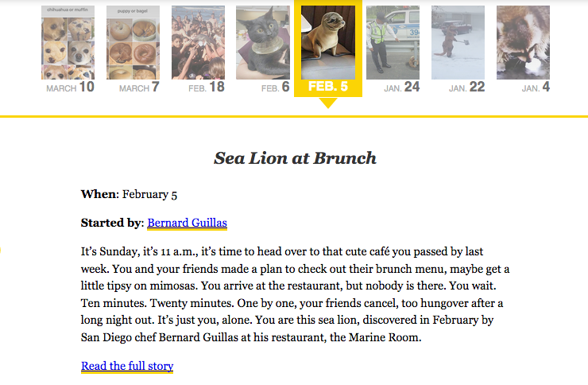Viewport: 588px width, 385px height.
Task: Click the highlighted sea lion thumbnail
Action: coord(328,42)
